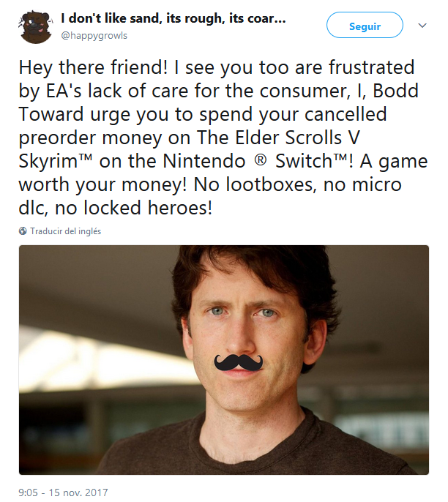Click the bear profile avatar
This screenshot has width=448, height=502.
pos(35,27)
